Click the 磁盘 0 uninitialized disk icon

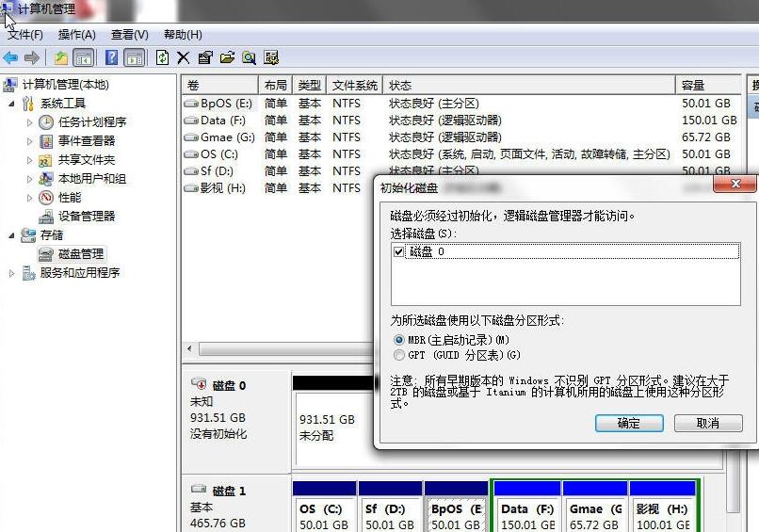[199, 384]
